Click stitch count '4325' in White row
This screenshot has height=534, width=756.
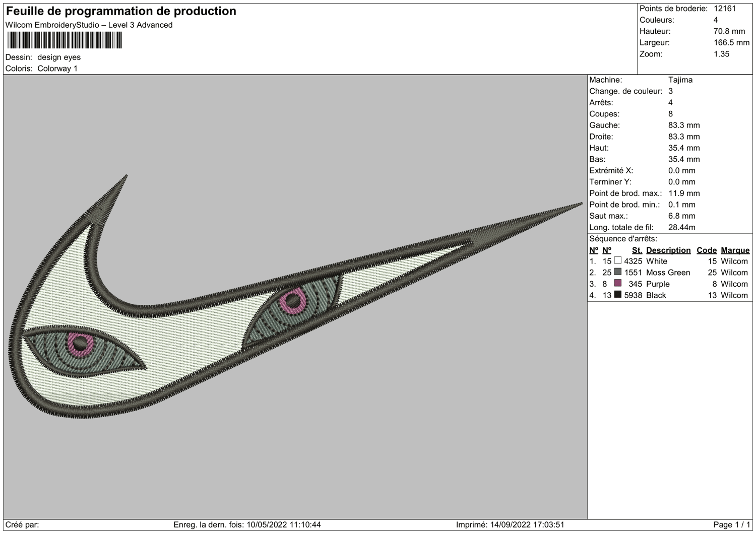(633, 261)
